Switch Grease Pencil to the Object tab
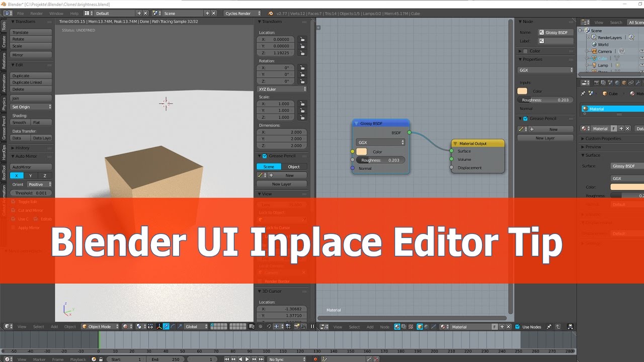The height and width of the screenshot is (362, 644). (x=294, y=167)
